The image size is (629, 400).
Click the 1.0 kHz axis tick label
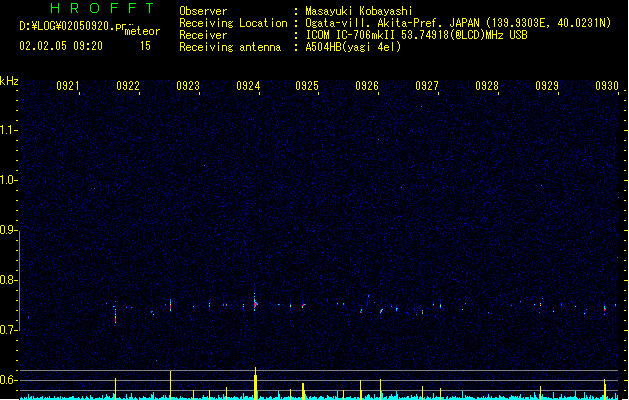[x=8, y=180]
